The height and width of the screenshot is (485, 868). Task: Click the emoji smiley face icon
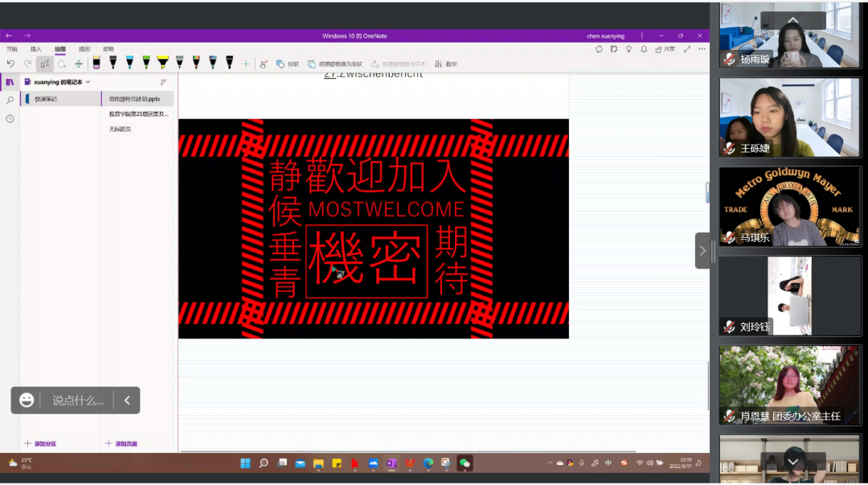point(27,400)
